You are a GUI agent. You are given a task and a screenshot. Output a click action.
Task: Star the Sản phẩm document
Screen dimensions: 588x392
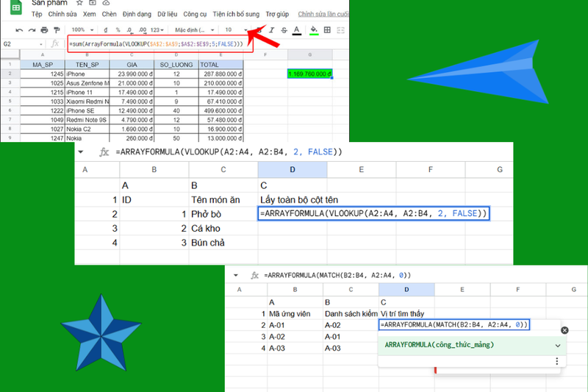[x=79, y=3]
